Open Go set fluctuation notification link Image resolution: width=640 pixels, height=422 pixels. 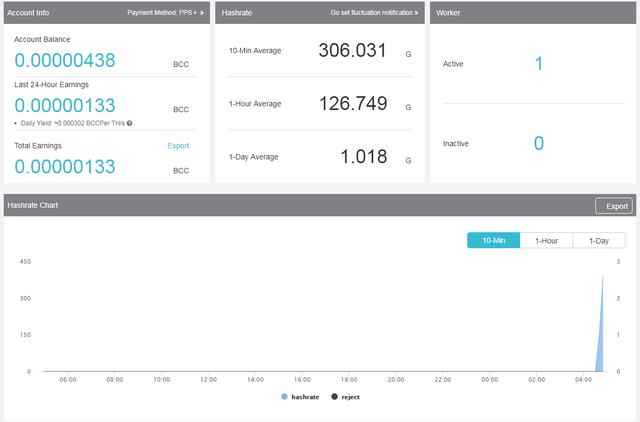click(x=371, y=13)
